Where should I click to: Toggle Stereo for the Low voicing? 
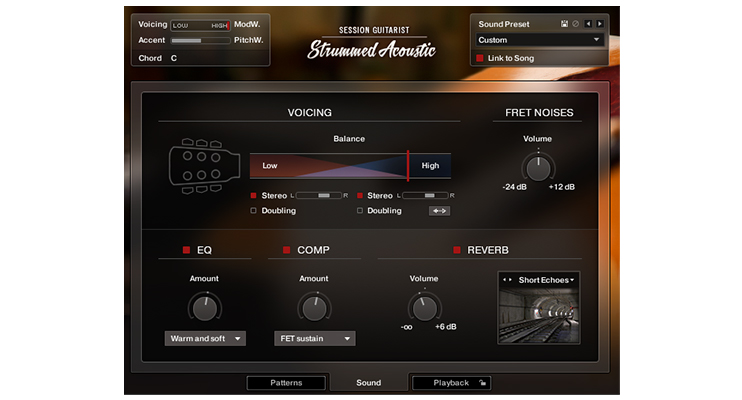pos(254,196)
